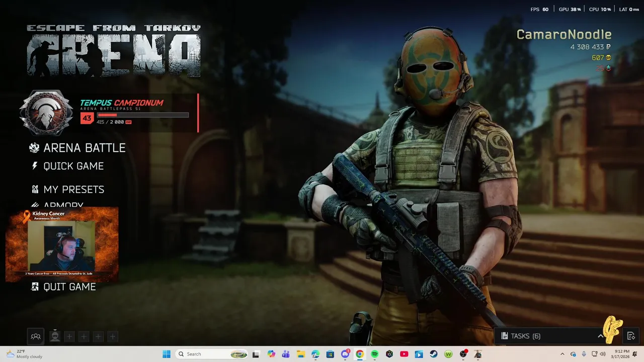Click the Quick Game lightning icon
The image size is (644, 362).
[35, 166]
